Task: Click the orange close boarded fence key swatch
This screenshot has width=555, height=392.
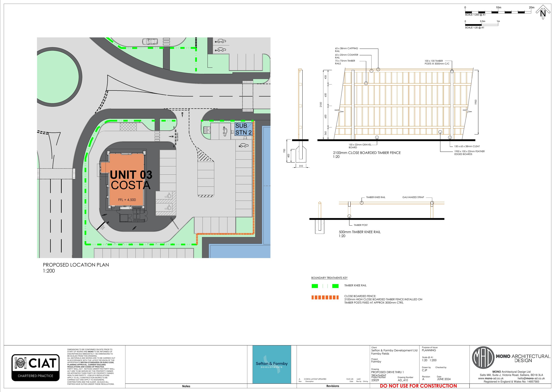Action: coord(325,297)
